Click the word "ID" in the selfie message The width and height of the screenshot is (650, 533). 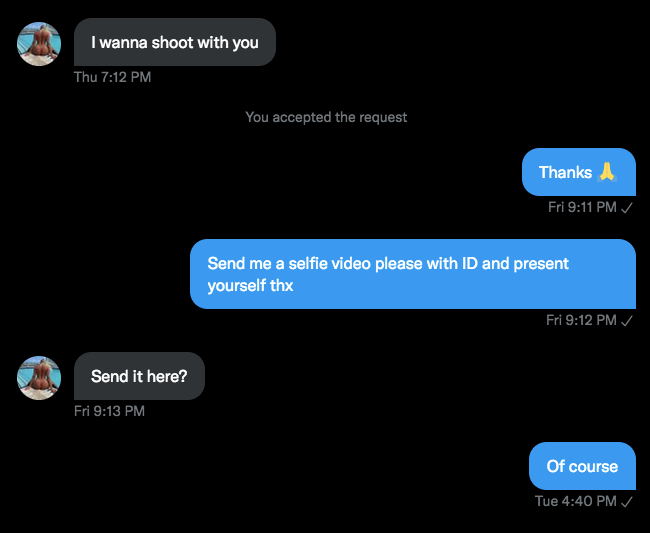(471, 263)
